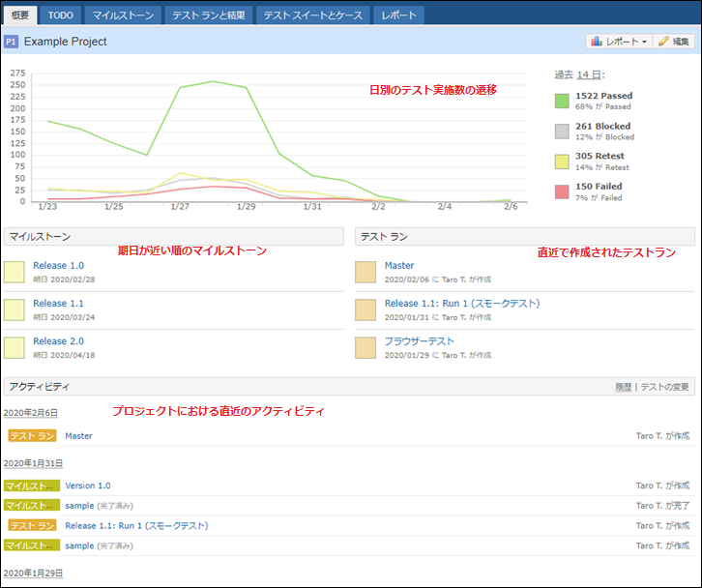Open the Release 1.1: Run 1 test run link

pyautogui.click(x=461, y=304)
